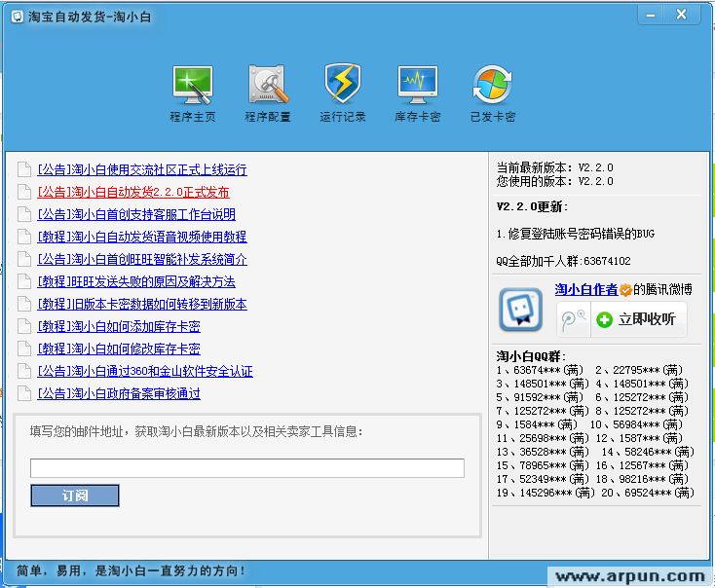Image resolution: width=715 pixels, height=588 pixels.
Task: Click the text QQ全部加千人群:63674102
Action: 564,261
